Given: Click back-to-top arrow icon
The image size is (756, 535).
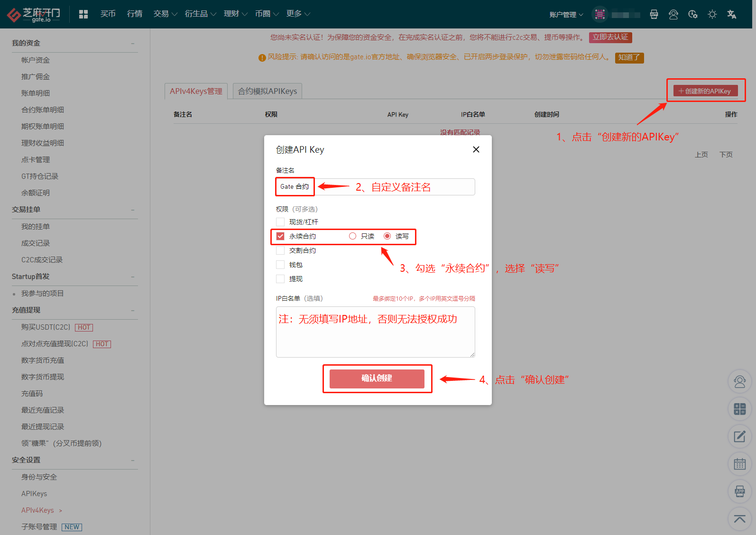Looking at the screenshot, I should click(740, 519).
